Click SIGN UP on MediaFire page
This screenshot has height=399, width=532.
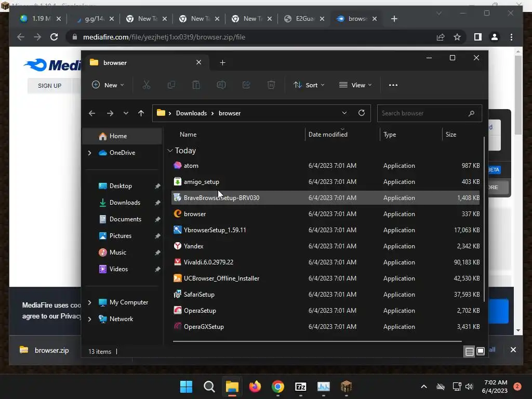49,86
